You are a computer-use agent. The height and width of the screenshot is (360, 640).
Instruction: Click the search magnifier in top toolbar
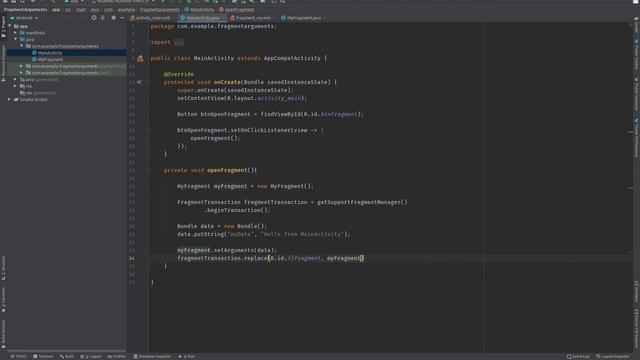[x=283, y=2]
